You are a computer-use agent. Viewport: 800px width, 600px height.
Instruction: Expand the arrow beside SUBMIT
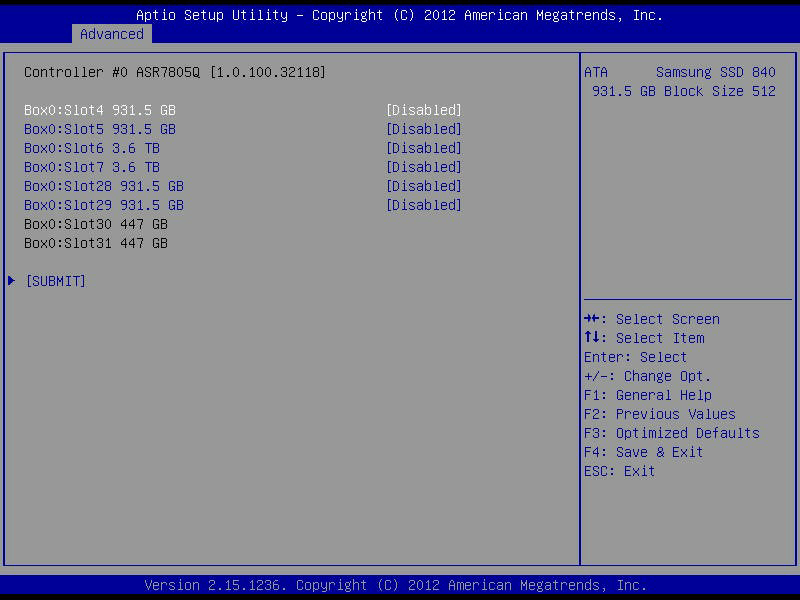click(12, 281)
